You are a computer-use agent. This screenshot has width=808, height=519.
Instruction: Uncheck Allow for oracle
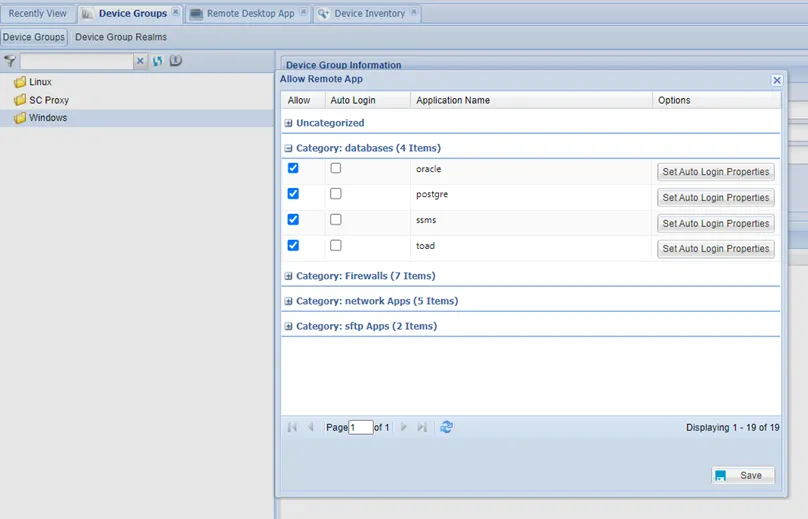pyautogui.click(x=293, y=168)
